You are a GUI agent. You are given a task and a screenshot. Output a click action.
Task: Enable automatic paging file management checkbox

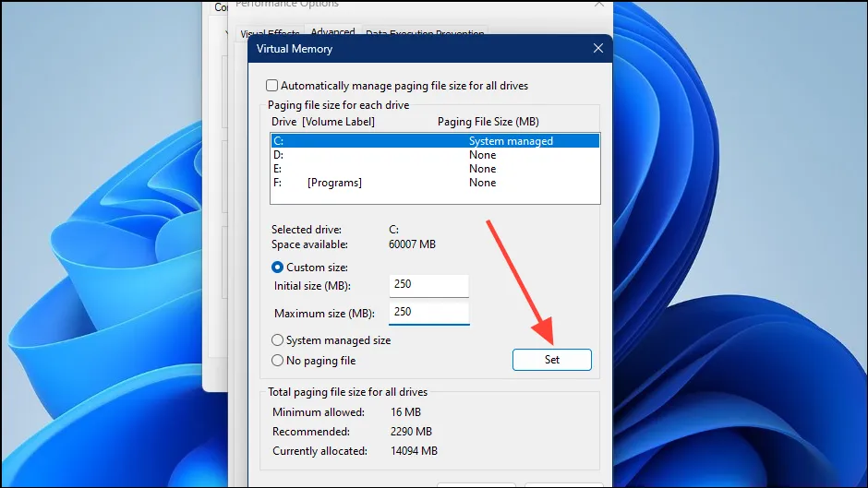click(272, 86)
